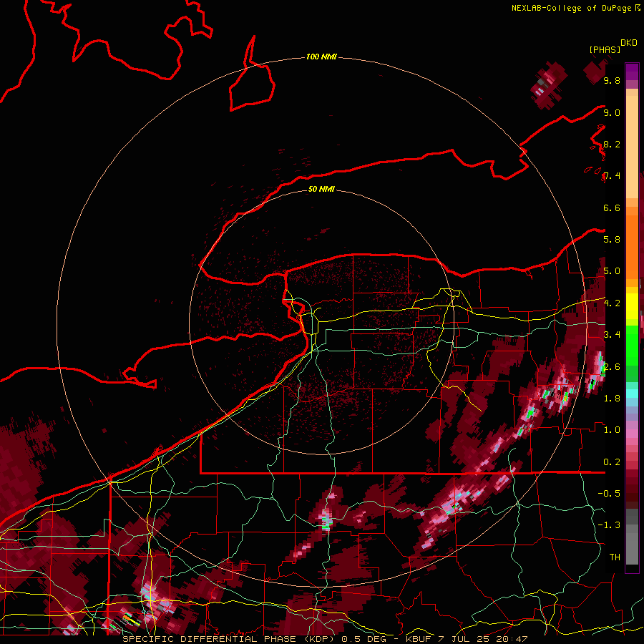
Task: Click the 1.0 value on the color scale
Action: click(612, 430)
